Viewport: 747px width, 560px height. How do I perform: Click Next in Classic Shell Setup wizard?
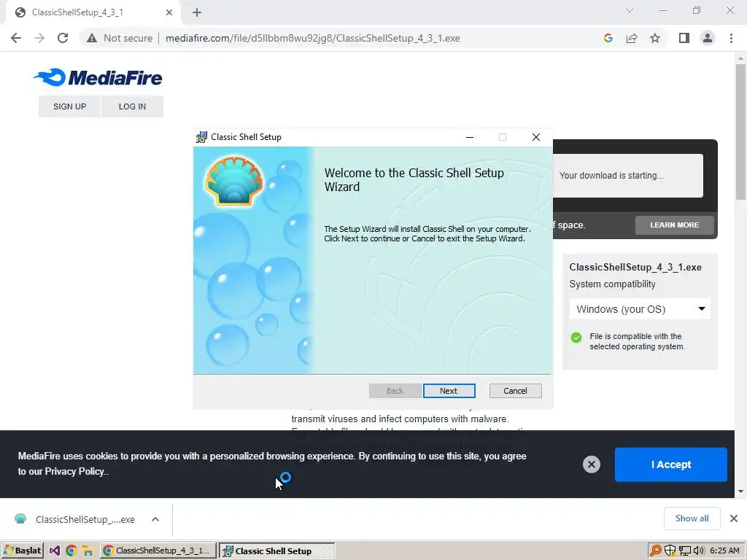(449, 391)
